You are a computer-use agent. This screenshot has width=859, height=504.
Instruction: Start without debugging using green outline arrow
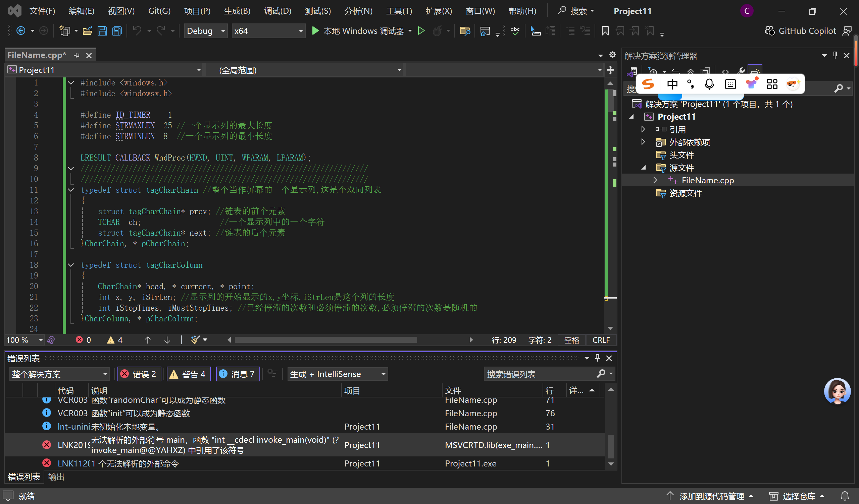pyautogui.click(x=421, y=31)
